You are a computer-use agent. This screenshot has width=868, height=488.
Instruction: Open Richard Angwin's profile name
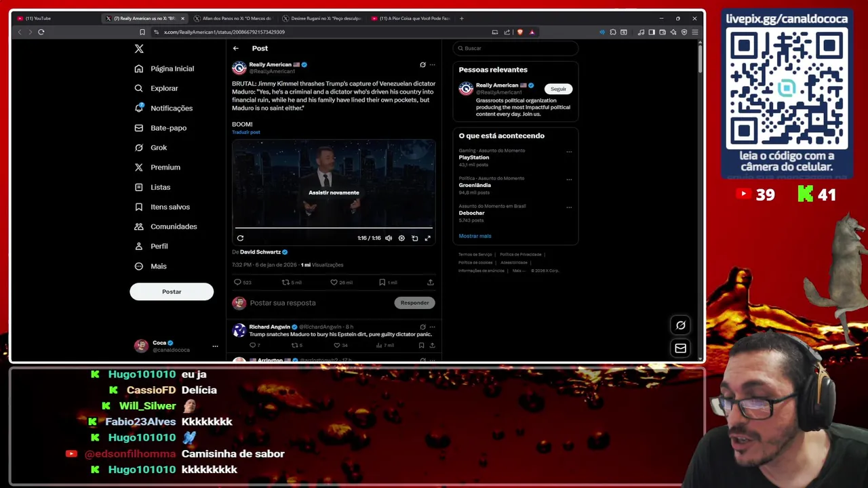269,327
